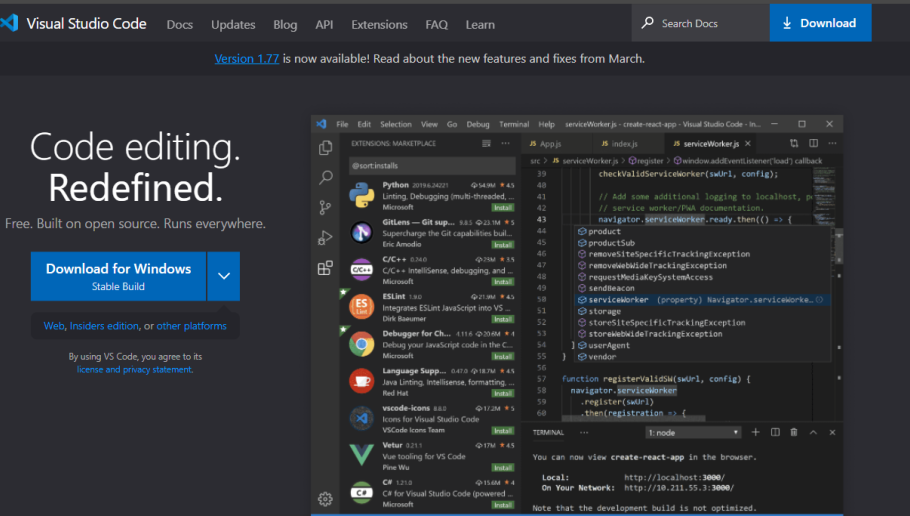Close the serviceWorker.js tab
The width and height of the screenshot is (910, 516).
coord(748,143)
